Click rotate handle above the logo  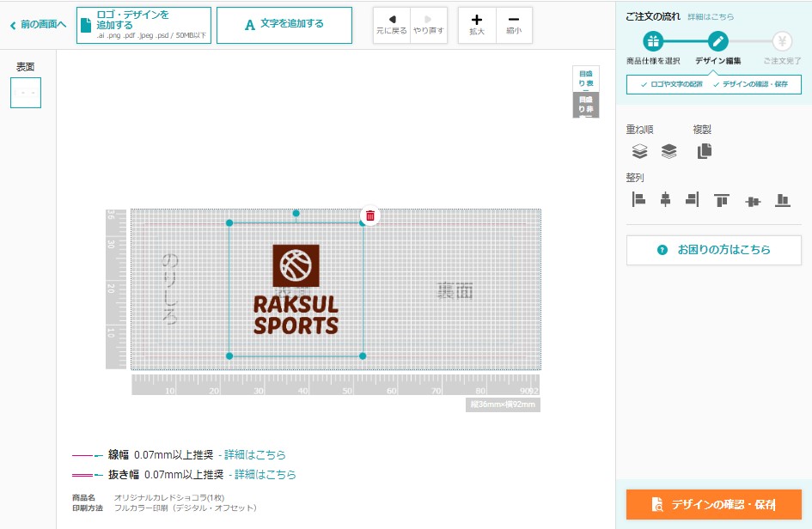(296, 213)
